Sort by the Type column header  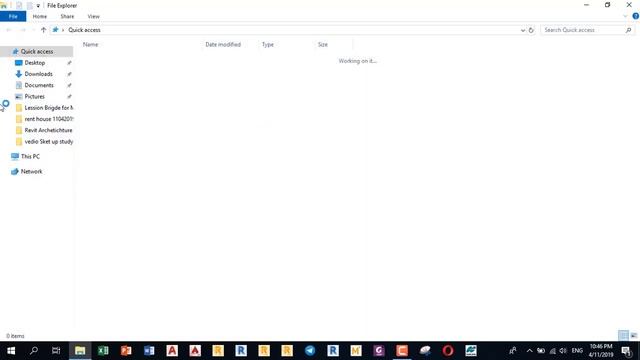pos(268,44)
